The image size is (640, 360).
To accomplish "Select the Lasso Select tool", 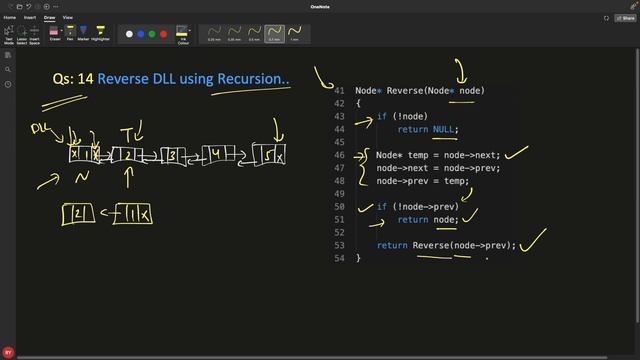I will [x=22, y=35].
